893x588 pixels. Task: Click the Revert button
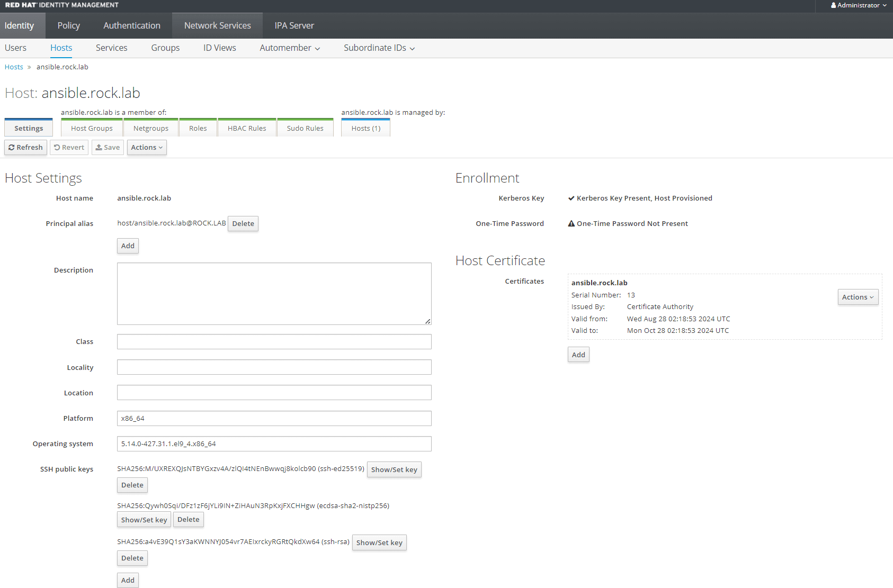pyautogui.click(x=69, y=147)
